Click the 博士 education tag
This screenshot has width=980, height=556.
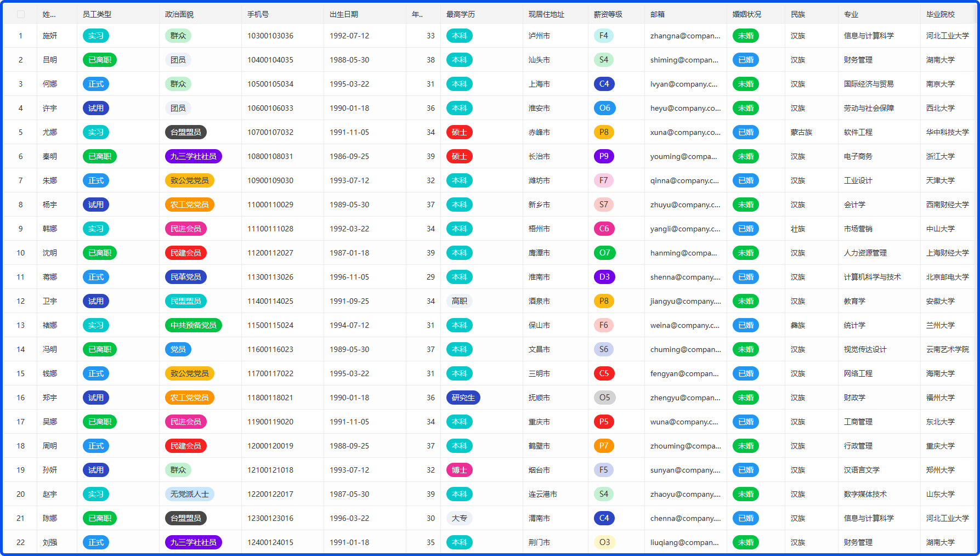[459, 470]
